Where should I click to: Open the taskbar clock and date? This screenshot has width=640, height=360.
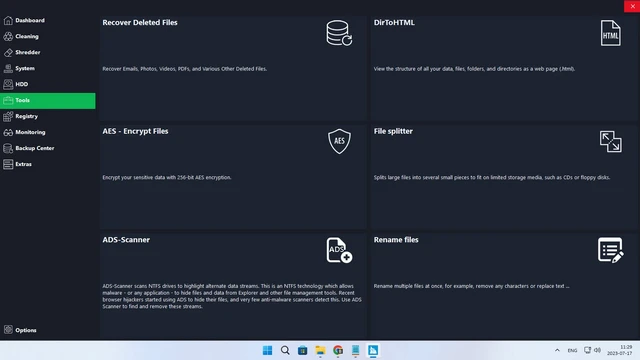coord(620,350)
